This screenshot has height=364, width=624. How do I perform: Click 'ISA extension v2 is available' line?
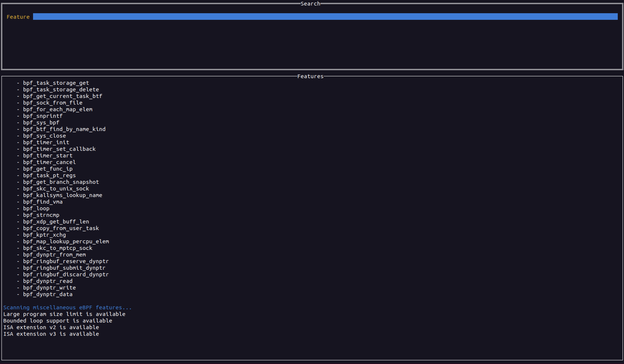click(x=51, y=327)
